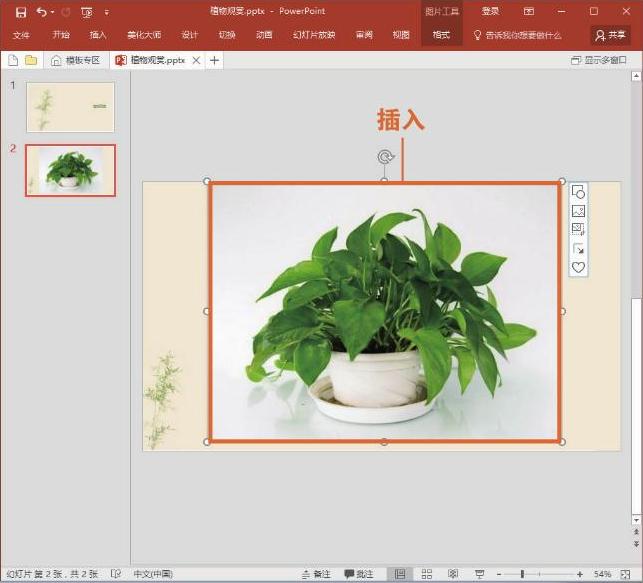Click 登录 to sign in
This screenshot has height=583, width=643.
tap(490, 11)
